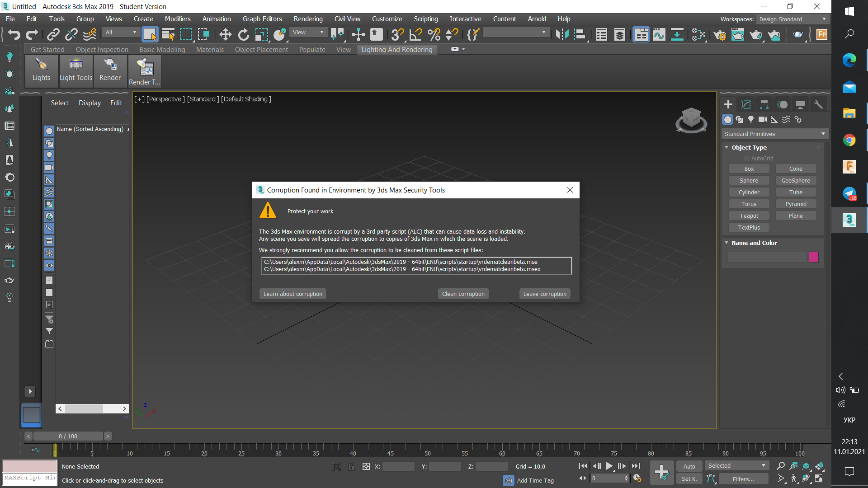Open the Modifiers menu
Image resolution: width=868 pixels, height=488 pixels.
[x=178, y=19]
